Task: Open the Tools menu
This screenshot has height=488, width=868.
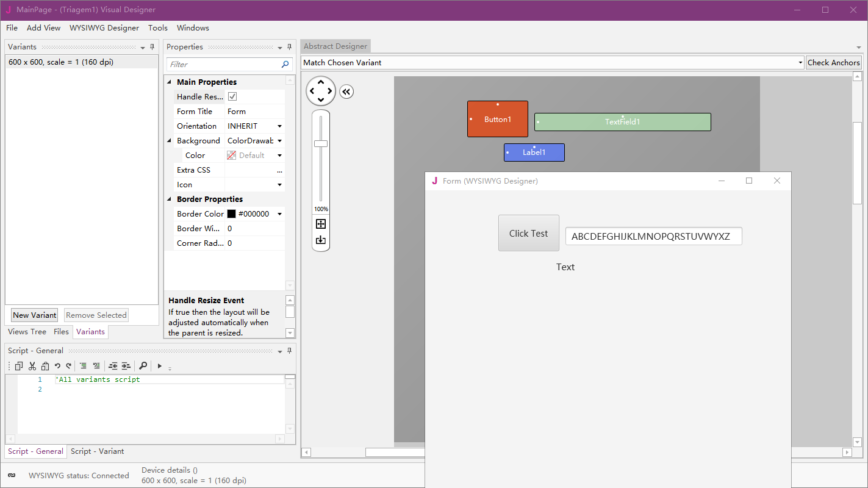Action: tap(158, 27)
